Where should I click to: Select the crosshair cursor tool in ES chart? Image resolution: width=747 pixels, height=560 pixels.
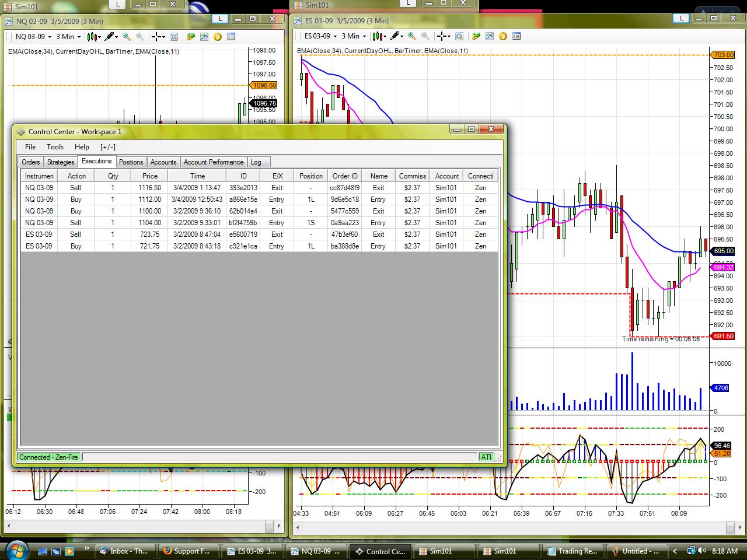tap(444, 36)
